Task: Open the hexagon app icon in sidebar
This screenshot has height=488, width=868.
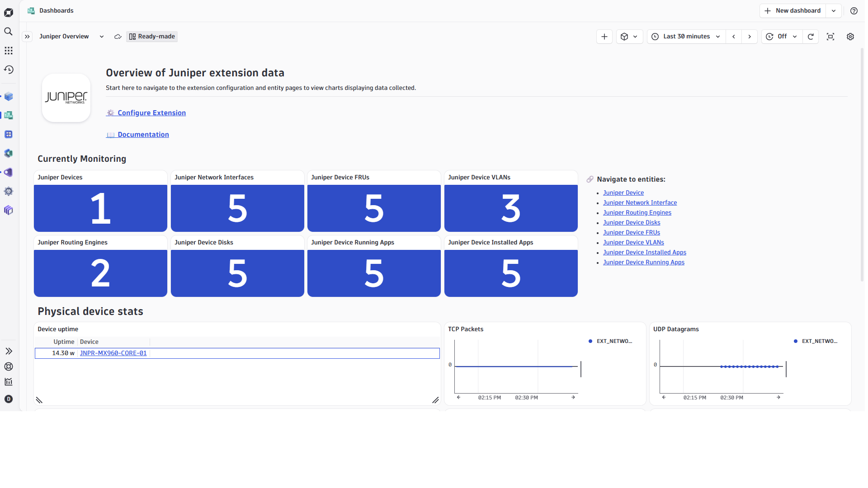Action: (9, 153)
